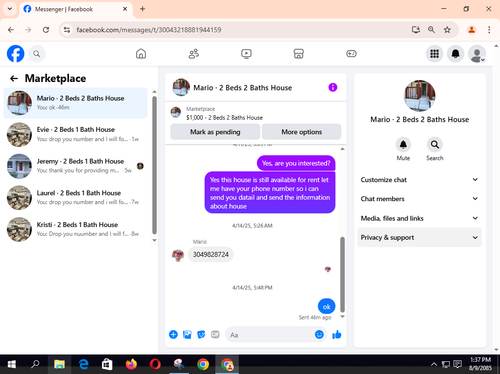
Task: Open conversation information purple icon
Action: coord(333,87)
